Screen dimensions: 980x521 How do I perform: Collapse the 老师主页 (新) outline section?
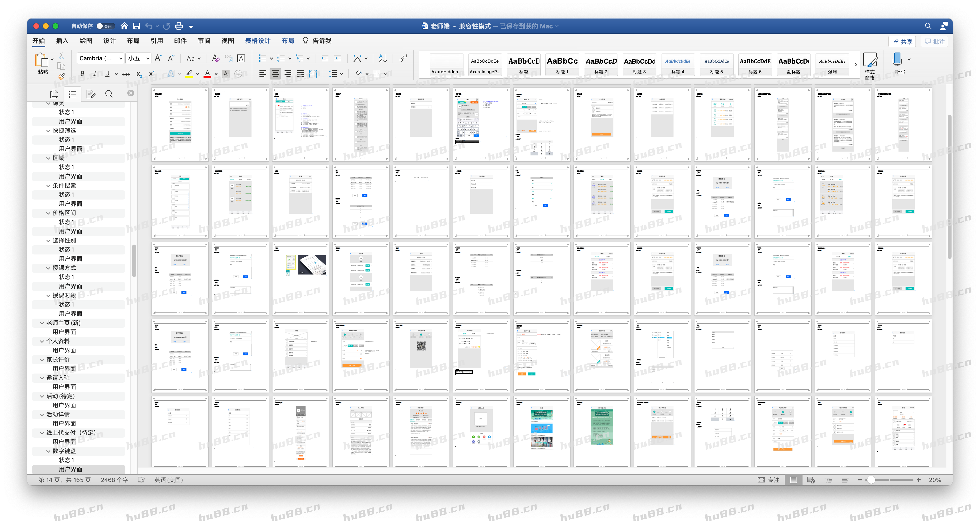42,323
